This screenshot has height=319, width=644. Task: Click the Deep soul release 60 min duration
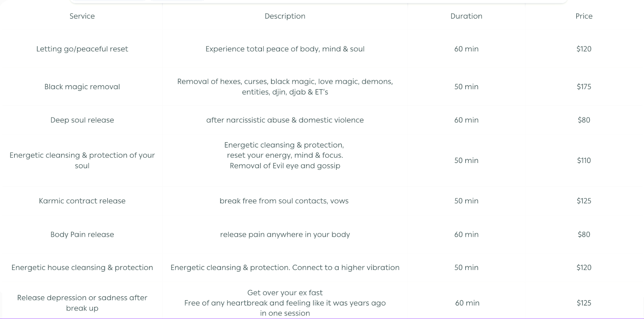(466, 120)
